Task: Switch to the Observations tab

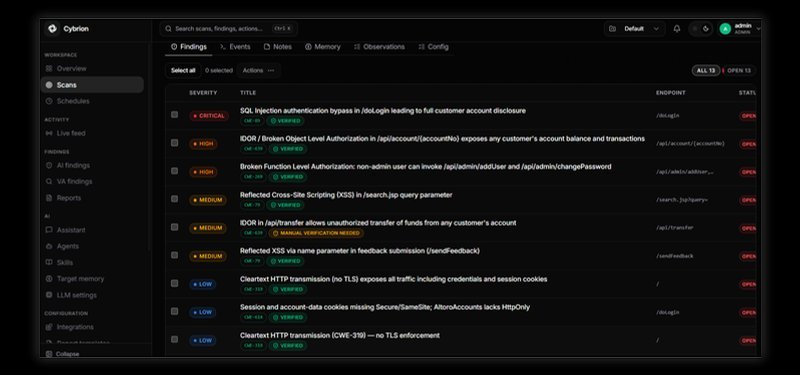Action: [x=379, y=46]
